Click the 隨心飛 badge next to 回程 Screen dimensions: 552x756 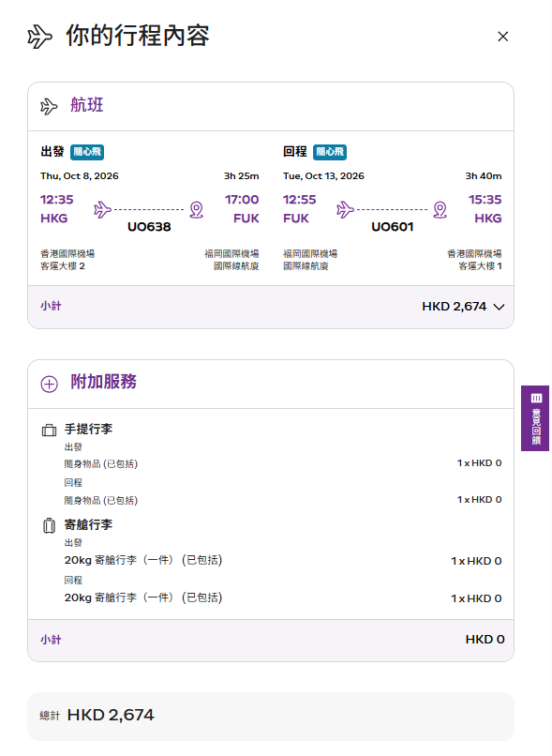point(330,152)
